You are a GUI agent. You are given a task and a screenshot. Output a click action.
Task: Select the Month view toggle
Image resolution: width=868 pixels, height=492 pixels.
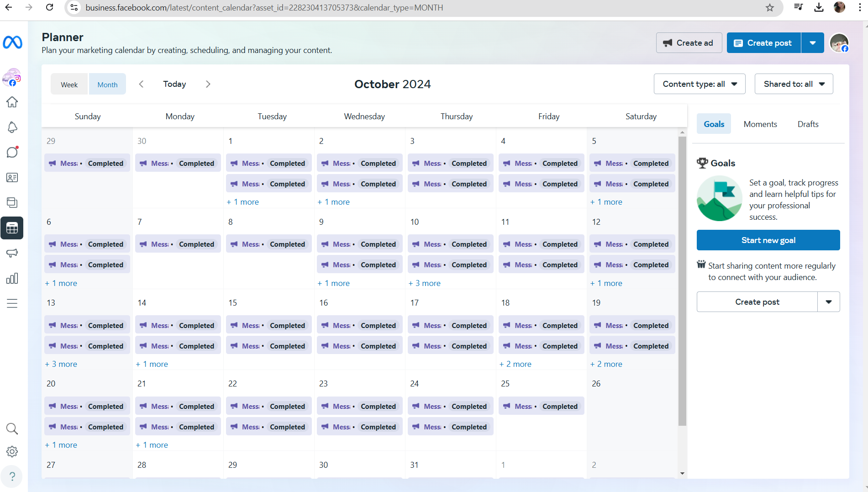[107, 85]
